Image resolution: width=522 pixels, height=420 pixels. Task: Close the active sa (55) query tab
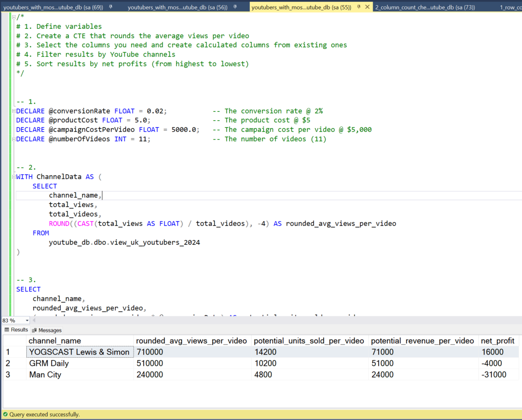(x=367, y=7)
